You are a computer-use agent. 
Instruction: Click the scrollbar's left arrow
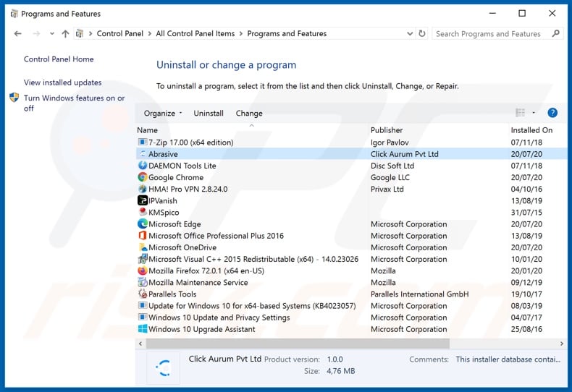pos(140,344)
